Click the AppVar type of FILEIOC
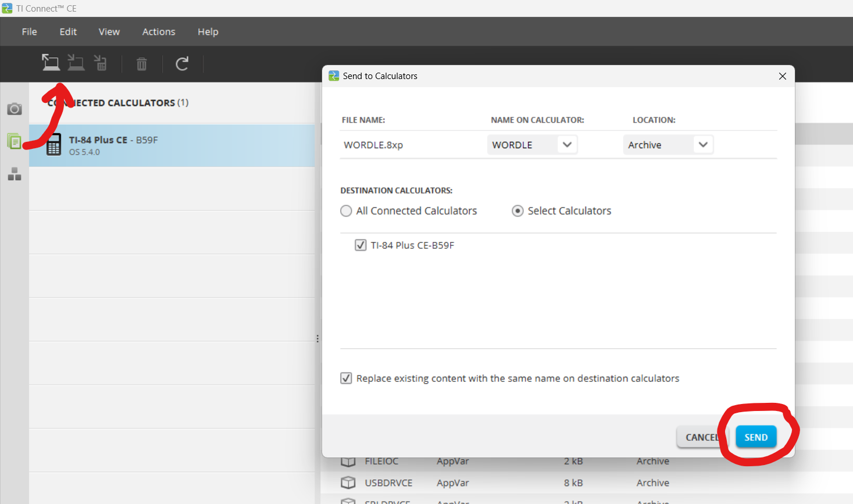 click(x=453, y=462)
